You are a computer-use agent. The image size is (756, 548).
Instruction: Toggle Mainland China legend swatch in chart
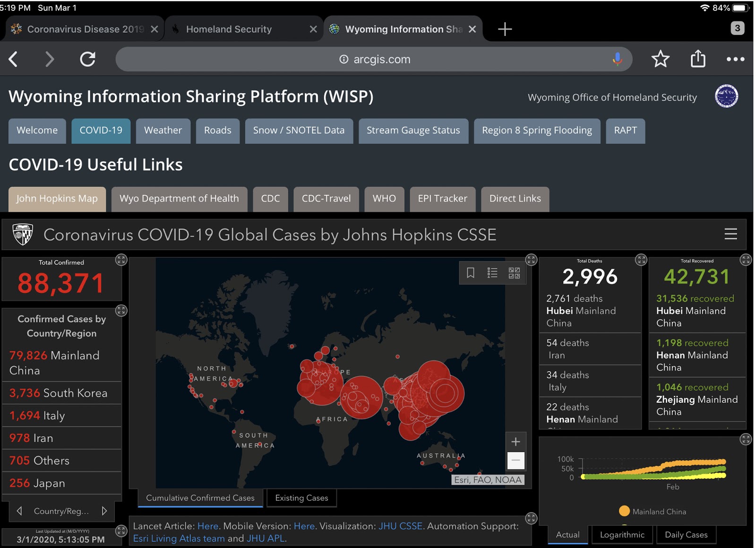[x=624, y=511]
